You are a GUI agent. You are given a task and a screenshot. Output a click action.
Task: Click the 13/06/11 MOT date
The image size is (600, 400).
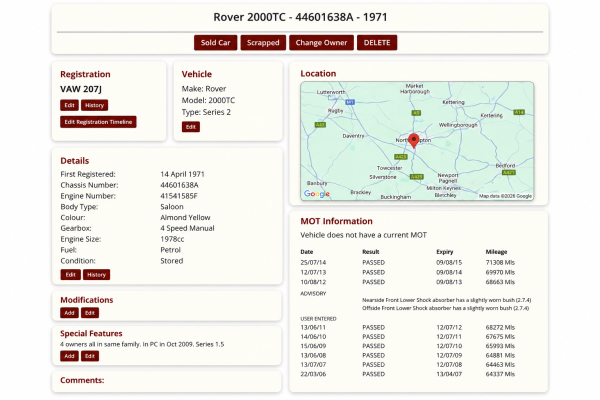[313, 327]
